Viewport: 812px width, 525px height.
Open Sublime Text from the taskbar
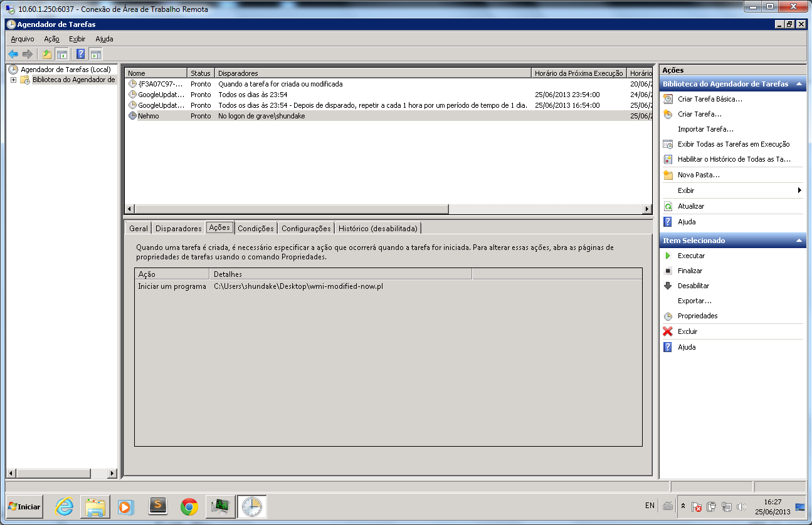click(158, 506)
